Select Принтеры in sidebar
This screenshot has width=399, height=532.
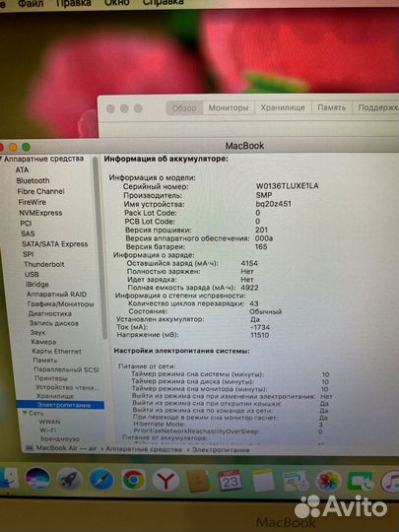pyautogui.click(x=51, y=378)
